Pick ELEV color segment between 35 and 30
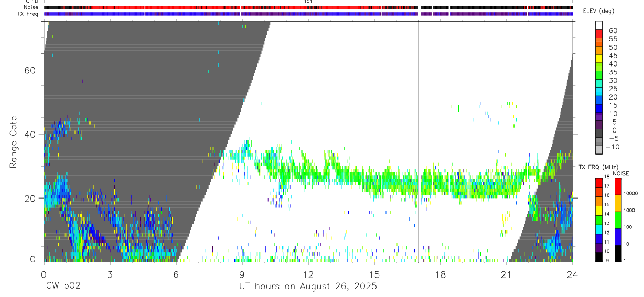 598,75
